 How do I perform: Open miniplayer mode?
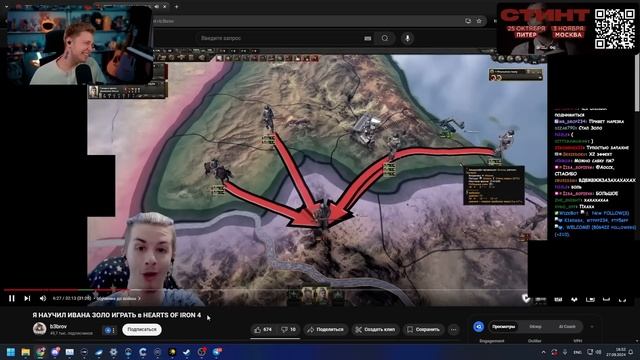(x=590, y=299)
